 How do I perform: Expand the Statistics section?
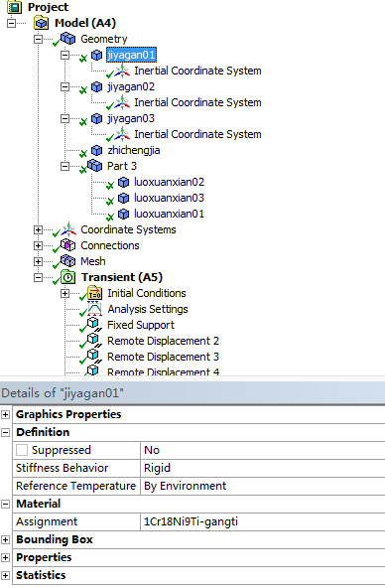coord(5,576)
